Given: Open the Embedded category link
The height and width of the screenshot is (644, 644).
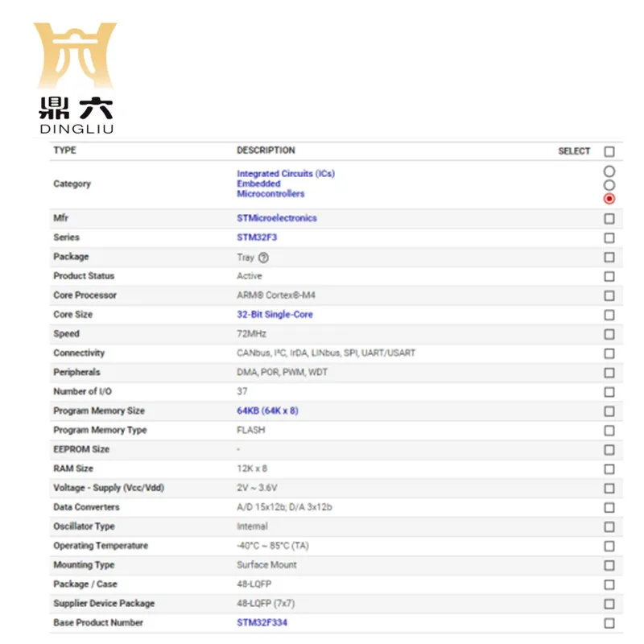Looking at the screenshot, I should click(258, 184).
